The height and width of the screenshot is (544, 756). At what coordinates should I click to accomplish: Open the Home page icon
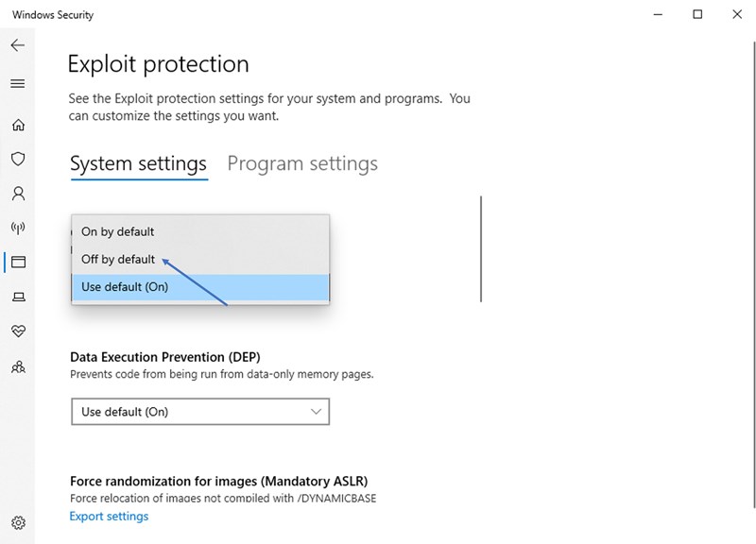18,125
